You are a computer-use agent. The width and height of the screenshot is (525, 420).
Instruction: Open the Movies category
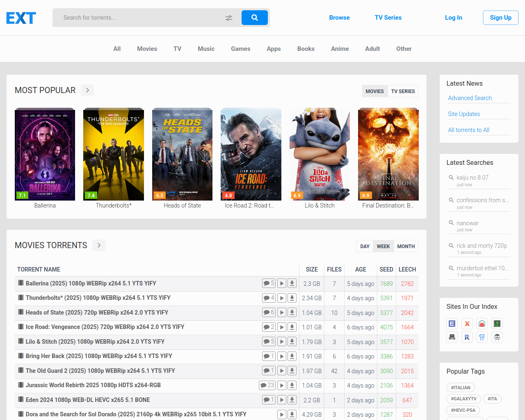click(x=147, y=49)
